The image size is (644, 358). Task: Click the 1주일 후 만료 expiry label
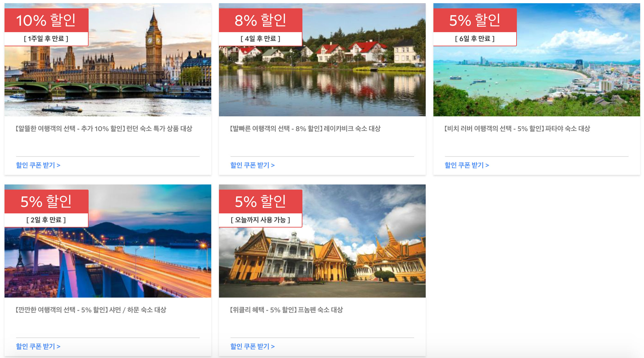(46, 39)
